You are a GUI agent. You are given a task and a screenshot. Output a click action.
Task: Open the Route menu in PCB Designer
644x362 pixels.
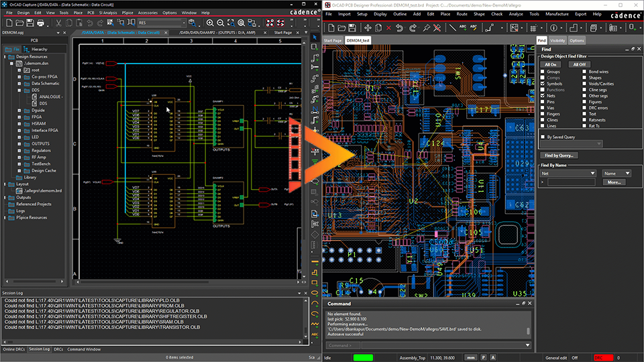click(462, 14)
